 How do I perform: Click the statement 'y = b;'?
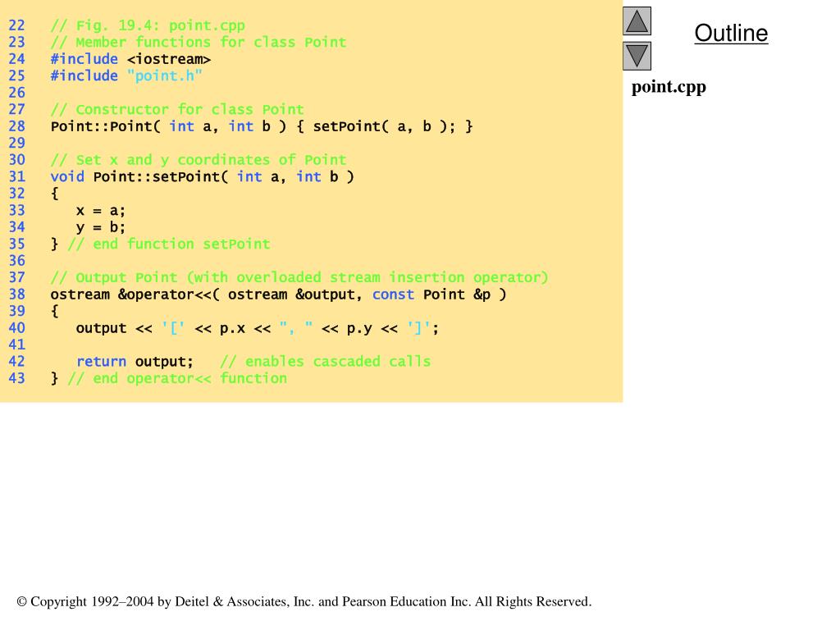101,227
